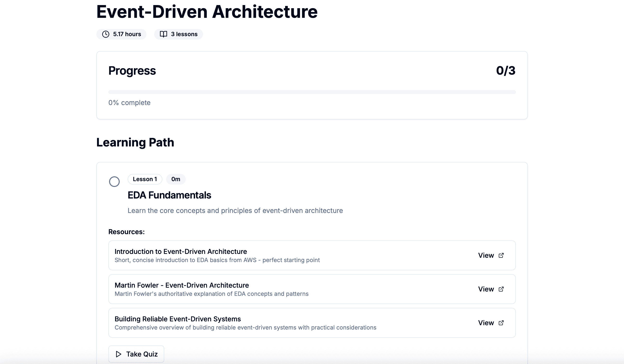Click the clock icon beside the course duration
Image resolution: width=624 pixels, height=364 pixels.
click(x=106, y=34)
